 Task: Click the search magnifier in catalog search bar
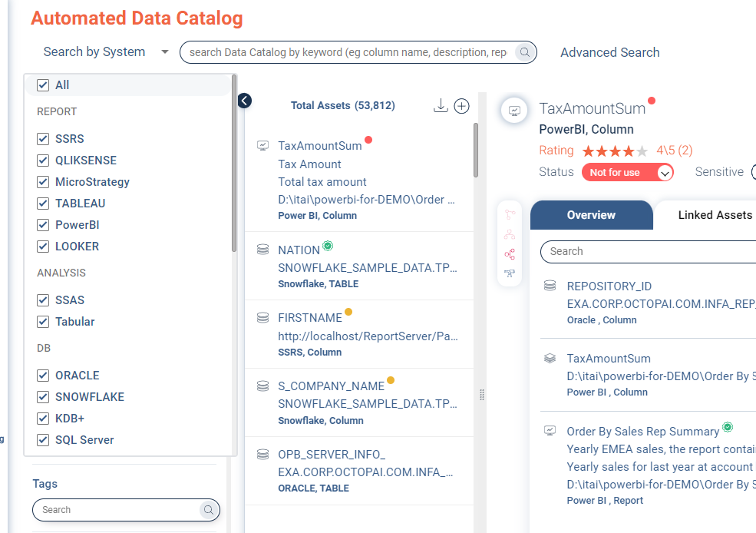pyautogui.click(x=525, y=52)
